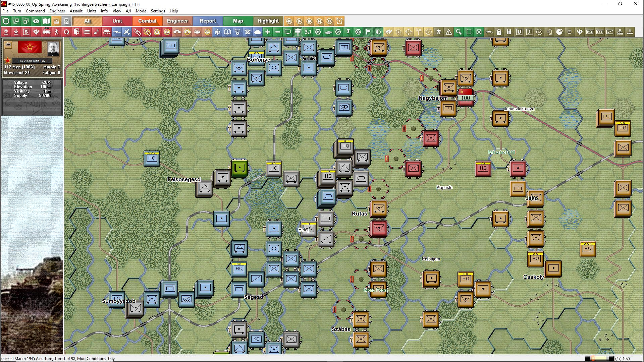Toggle the unit stacking layers icon
Image resolution: width=644 pixels, height=362 pixels.
(438, 32)
